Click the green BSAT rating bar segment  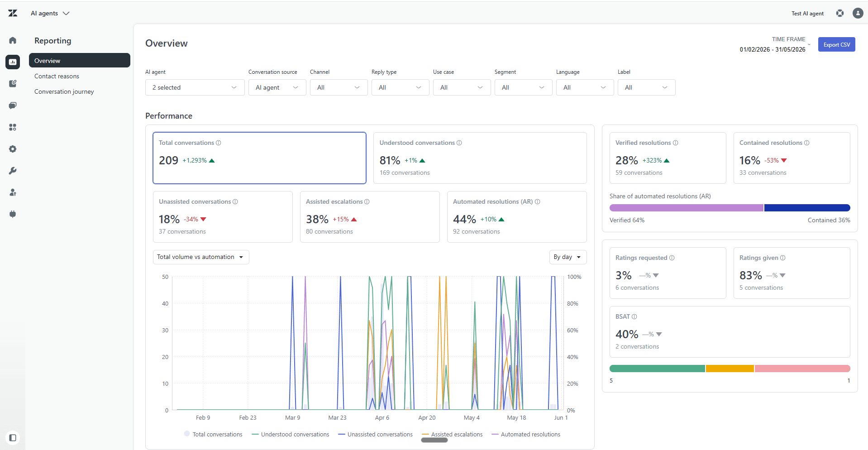(x=657, y=369)
